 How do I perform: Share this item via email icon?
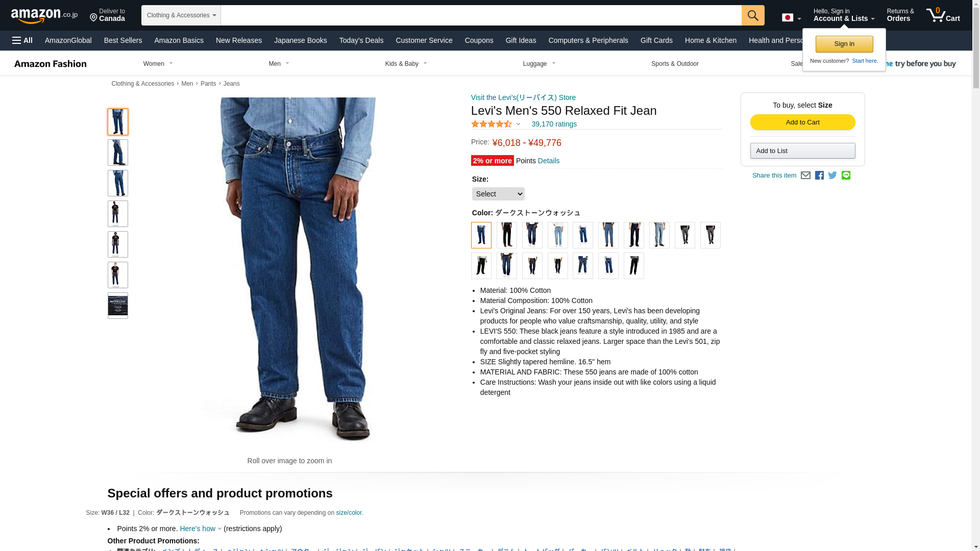point(805,176)
